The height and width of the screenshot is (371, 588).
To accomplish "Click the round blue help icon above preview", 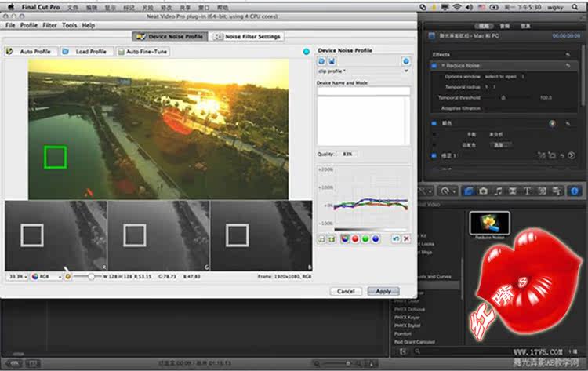I will tap(307, 52).
